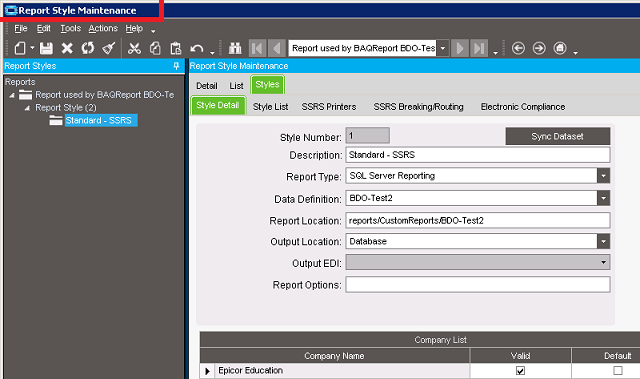Click the Description field
The image size is (640, 379).
(478, 155)
